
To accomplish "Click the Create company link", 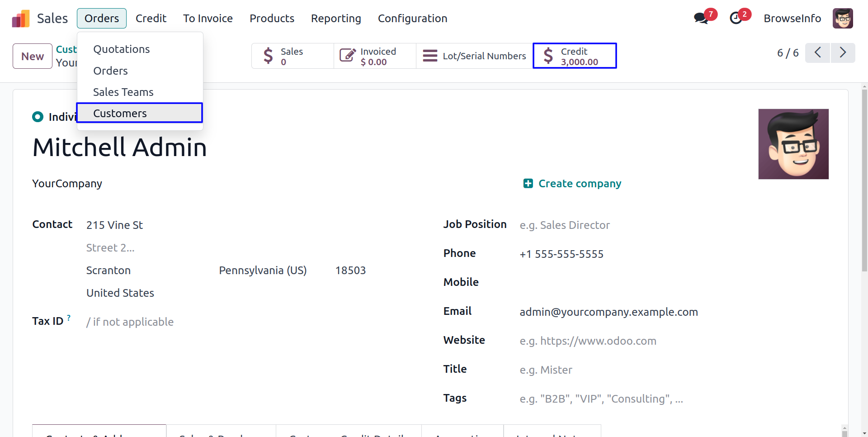I will [572, 184].
